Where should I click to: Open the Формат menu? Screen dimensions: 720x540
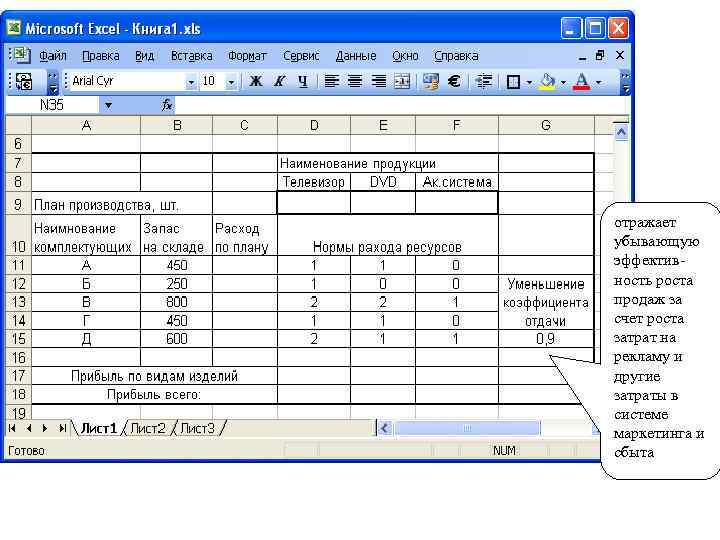[247, 56]
